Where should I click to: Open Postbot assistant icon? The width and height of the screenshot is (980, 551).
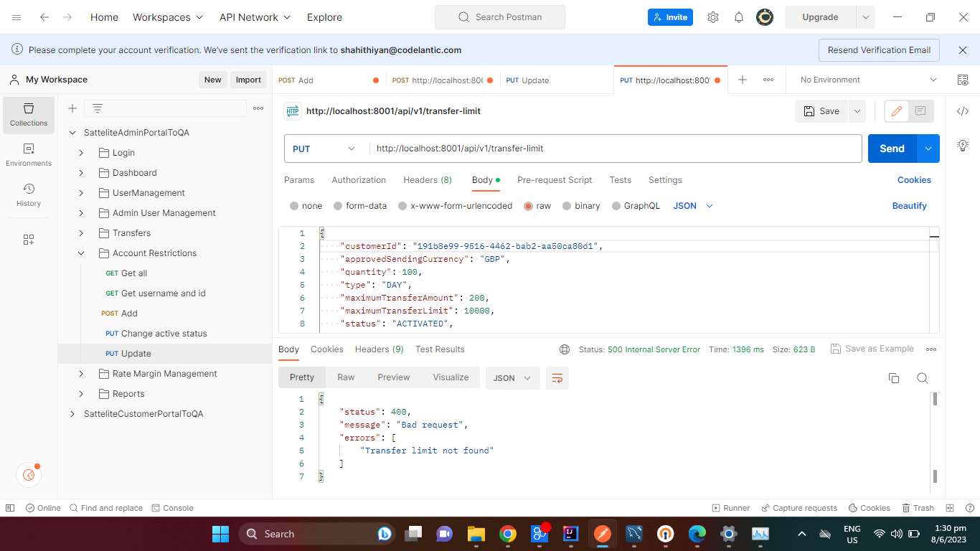[x=29, y=474]
